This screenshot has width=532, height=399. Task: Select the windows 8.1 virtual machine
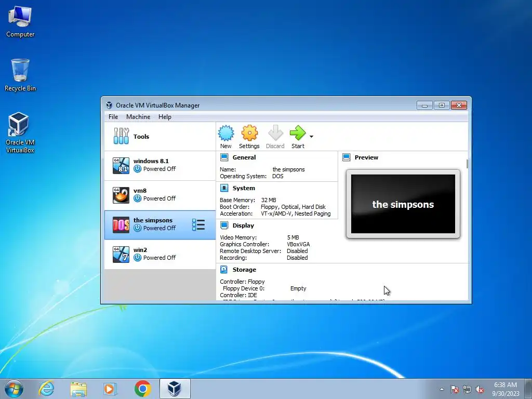tap(160, 166)
